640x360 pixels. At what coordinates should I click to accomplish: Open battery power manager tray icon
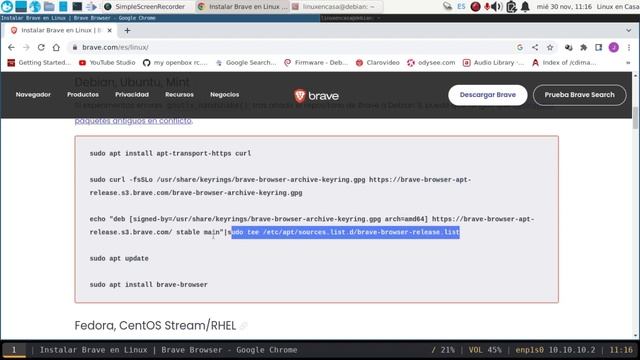click(x=511, y=7)
